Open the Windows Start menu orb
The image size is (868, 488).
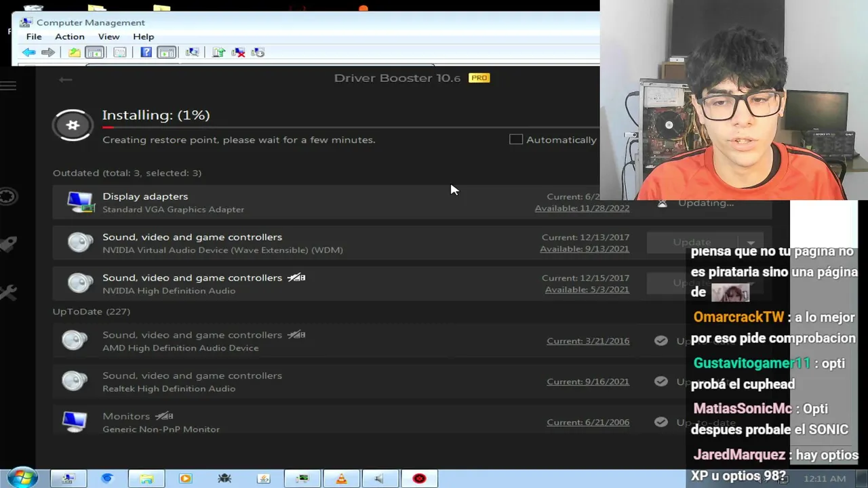tap(22, 478)
